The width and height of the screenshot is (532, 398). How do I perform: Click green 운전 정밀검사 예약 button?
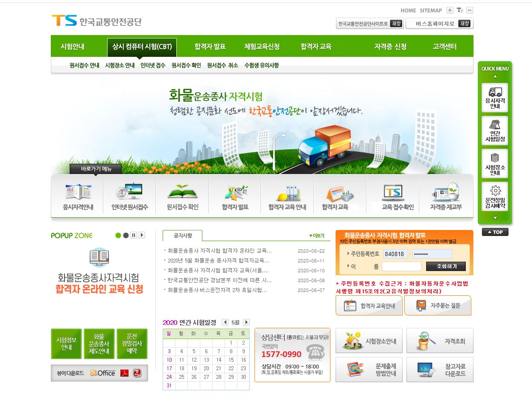(x=132, y=344)
